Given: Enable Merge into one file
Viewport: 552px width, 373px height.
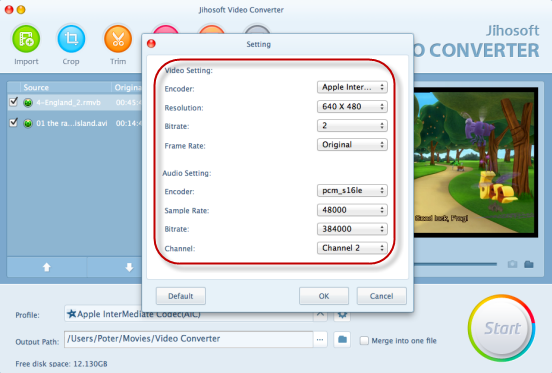Looking at the screenshot, I should (x=364, y=341).
